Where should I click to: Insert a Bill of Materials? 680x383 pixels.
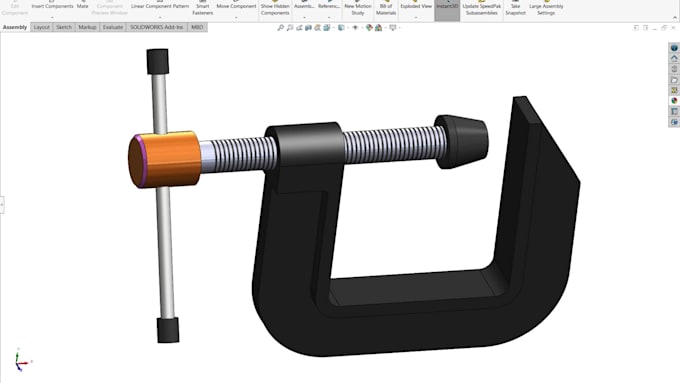tap(386, 9)
